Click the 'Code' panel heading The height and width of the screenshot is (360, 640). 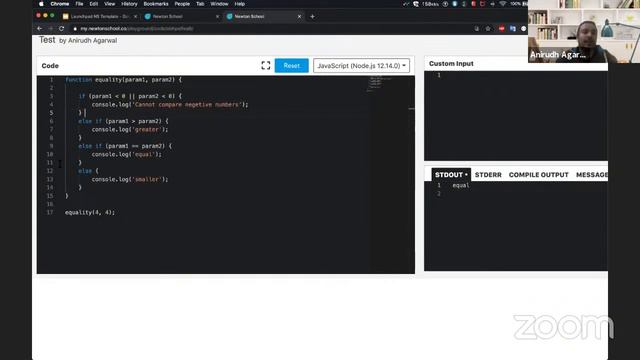(x=50, y=66)
